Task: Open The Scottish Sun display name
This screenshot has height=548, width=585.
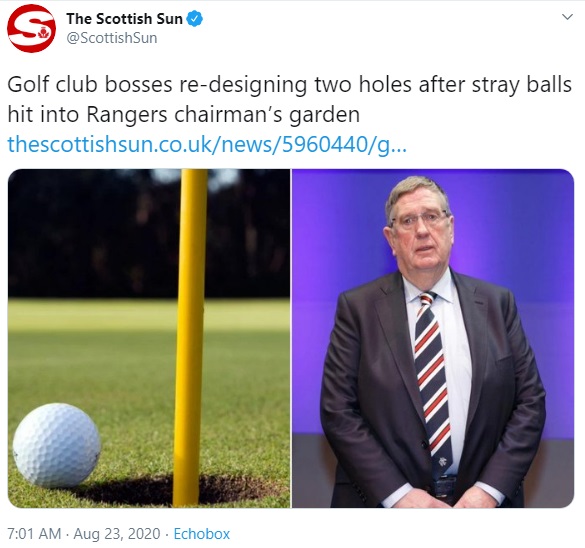Action: pyautogui.click(x=124, y=19)
